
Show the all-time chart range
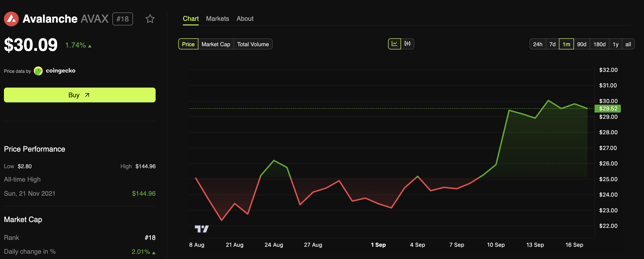tap(628, 44)
